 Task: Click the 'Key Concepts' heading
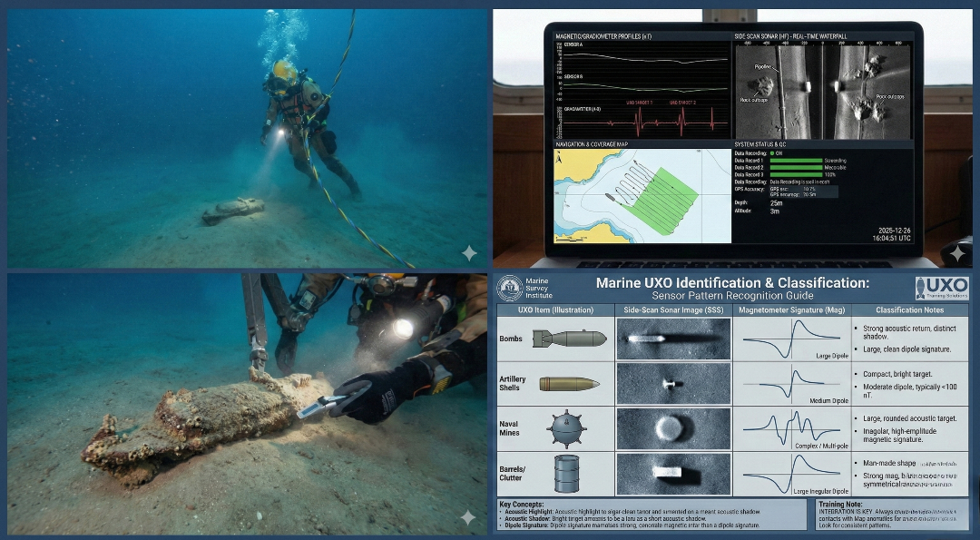(x=522, y=504)
